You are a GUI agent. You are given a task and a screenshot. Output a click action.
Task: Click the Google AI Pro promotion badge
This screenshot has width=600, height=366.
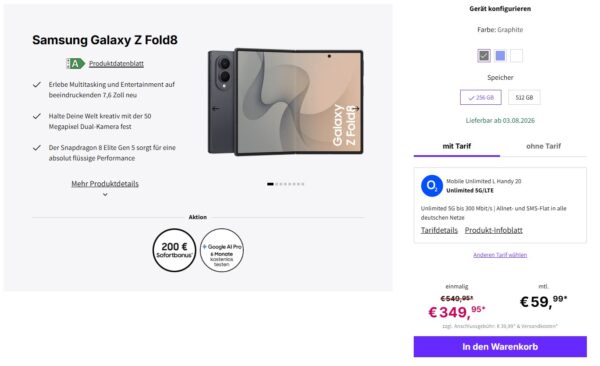[222, 250]
